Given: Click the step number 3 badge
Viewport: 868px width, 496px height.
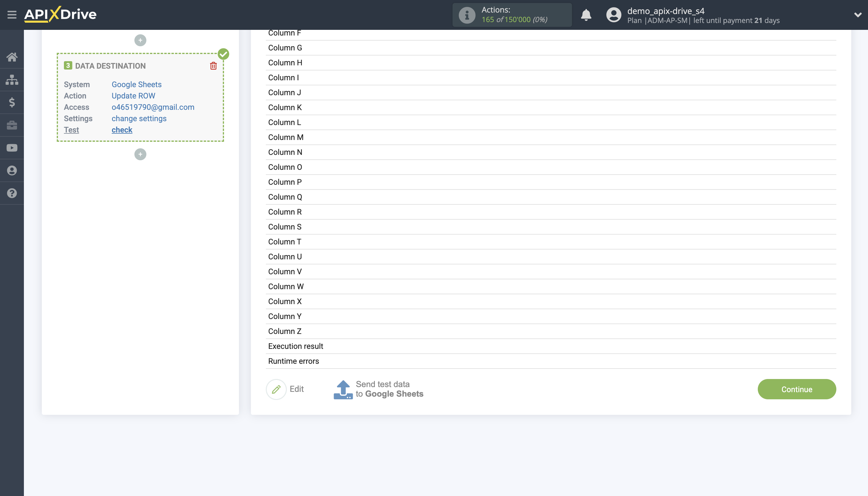Looking at the screenshot, I should coord(68,65).
